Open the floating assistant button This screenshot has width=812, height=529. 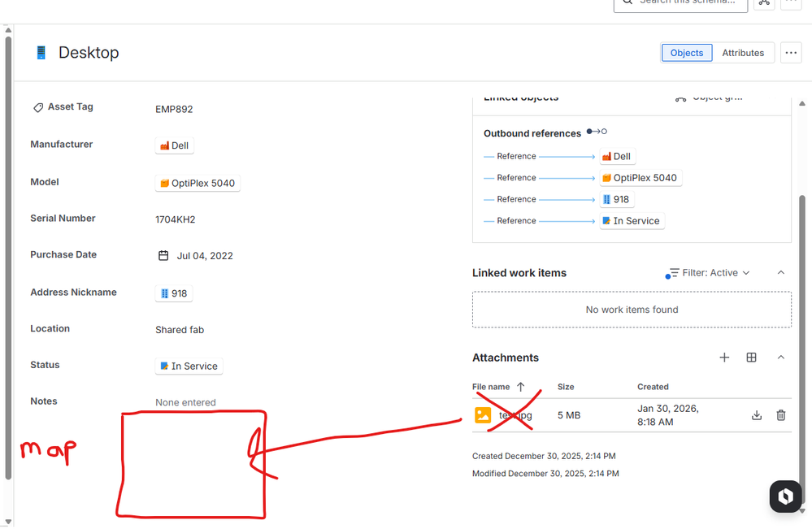pyautogui.click(x=785, y=496)
